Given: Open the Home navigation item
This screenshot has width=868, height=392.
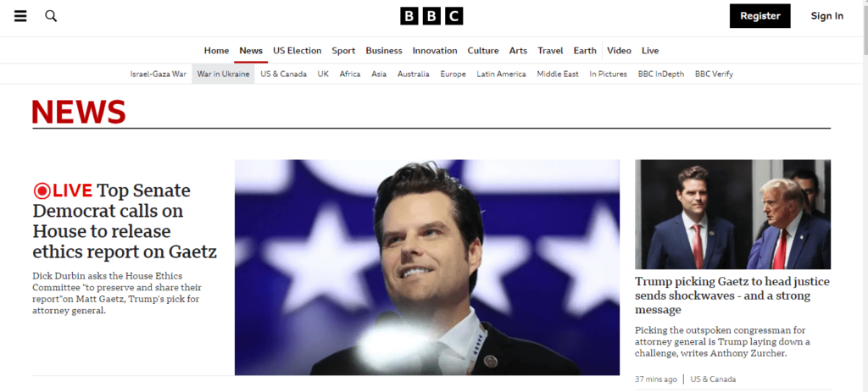Looking at the screenshot, I should coord(216,51).
